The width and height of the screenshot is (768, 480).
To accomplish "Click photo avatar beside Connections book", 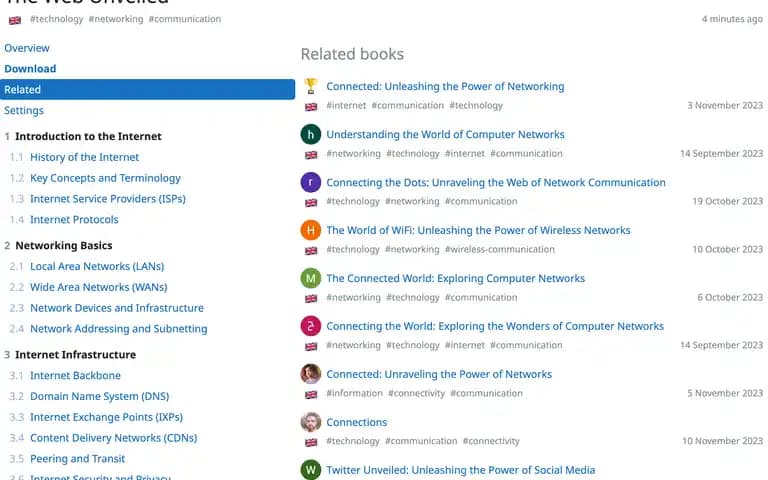I will [x=311, y=422].
